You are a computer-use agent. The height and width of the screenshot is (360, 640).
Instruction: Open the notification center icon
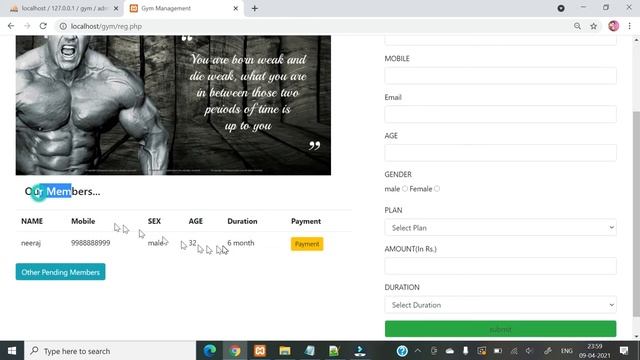pos(624,351)
